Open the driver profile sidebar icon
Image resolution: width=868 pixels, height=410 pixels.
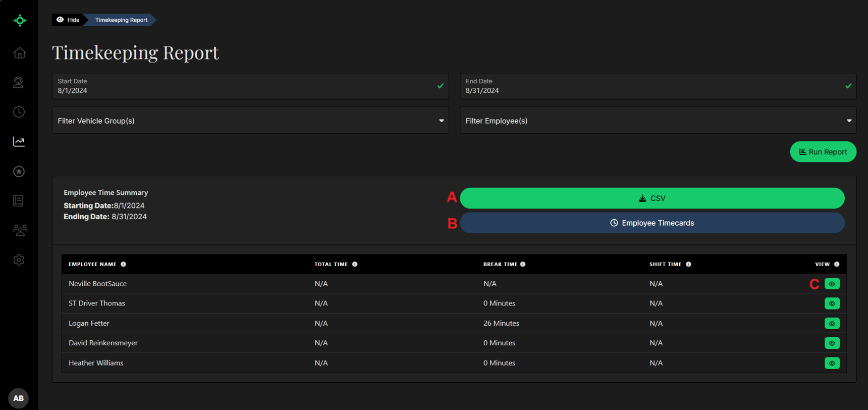pyautogui.click(x=19, y=82)
